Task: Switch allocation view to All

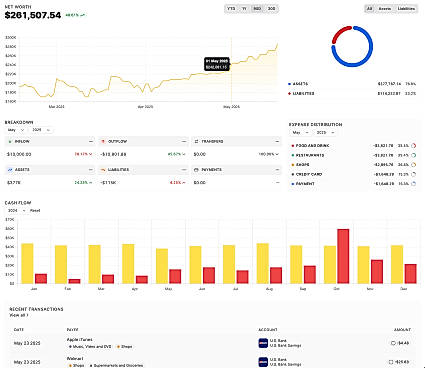Action: coord(369,9)
